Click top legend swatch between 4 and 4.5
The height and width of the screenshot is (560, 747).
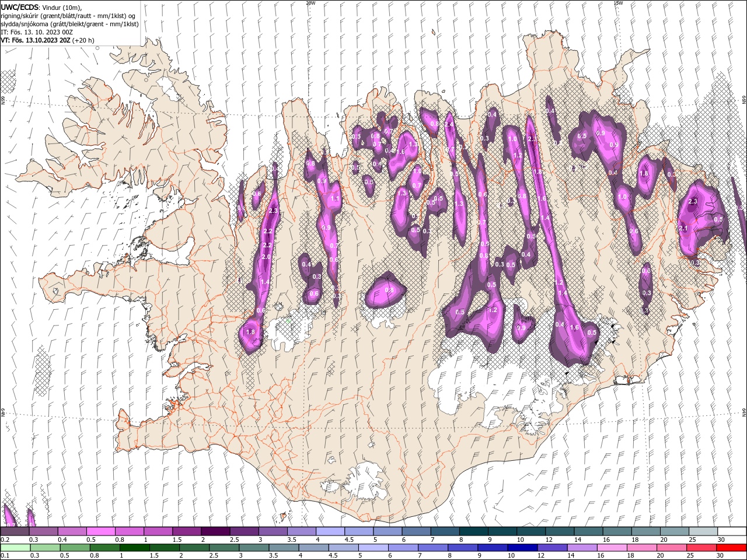(x=330, y=531)
